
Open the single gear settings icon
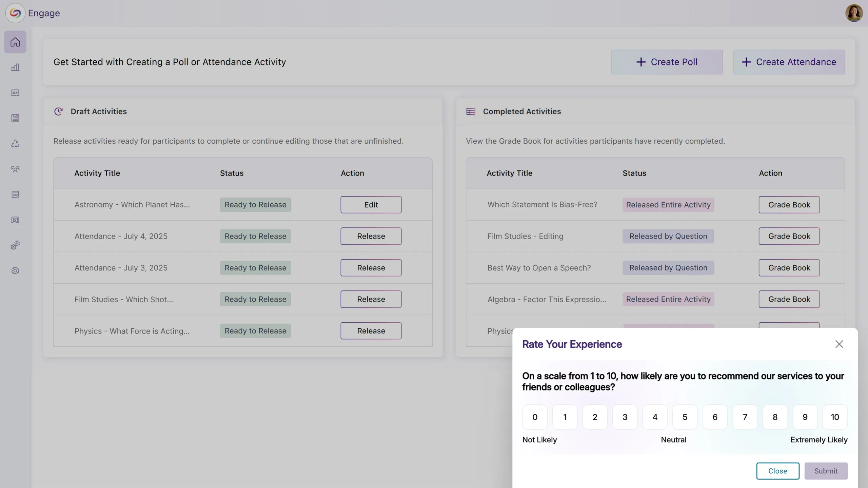pos(15,271)
